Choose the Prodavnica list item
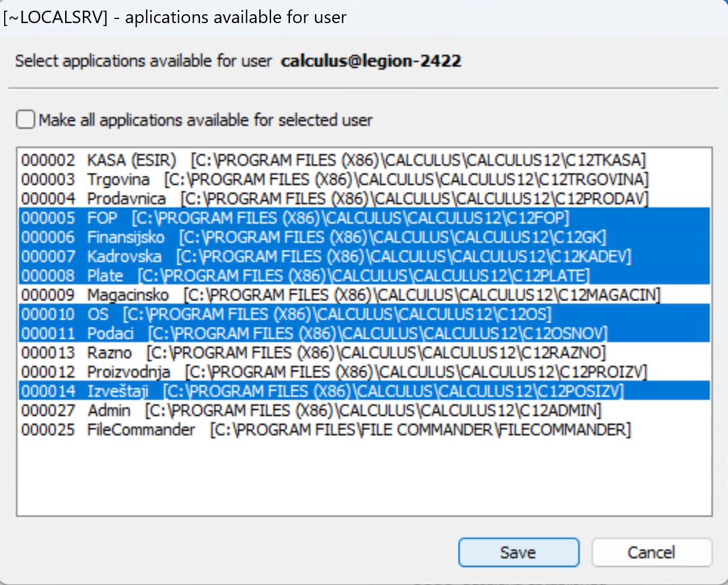 126,199
